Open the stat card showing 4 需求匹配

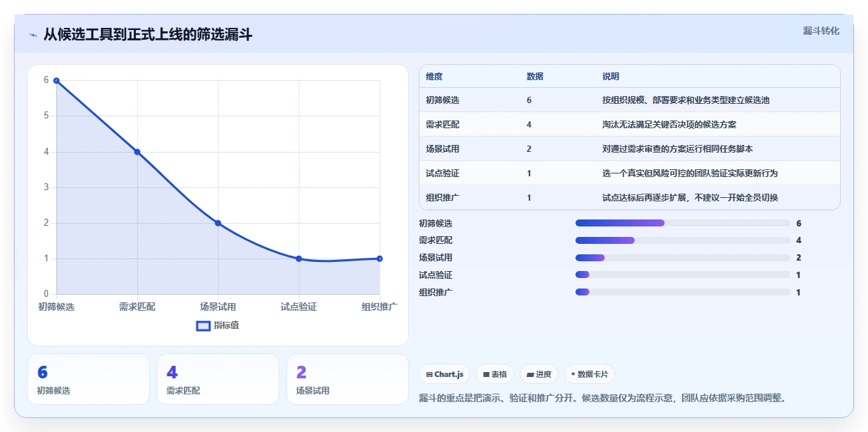(x=218, y=379)
